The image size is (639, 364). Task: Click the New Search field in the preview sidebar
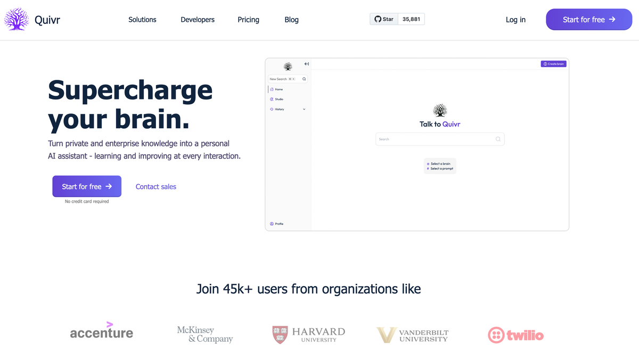(x=288, y=79)
